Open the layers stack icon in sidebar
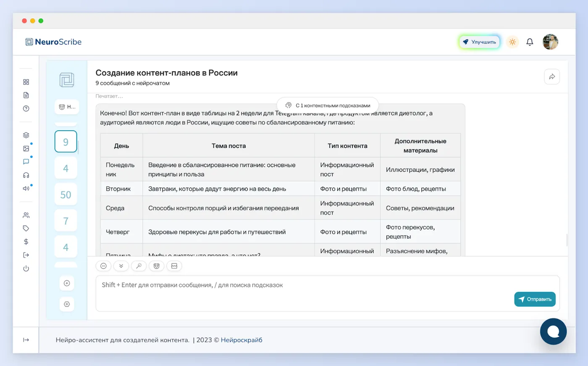588x366 pixels. click(26, 135)
